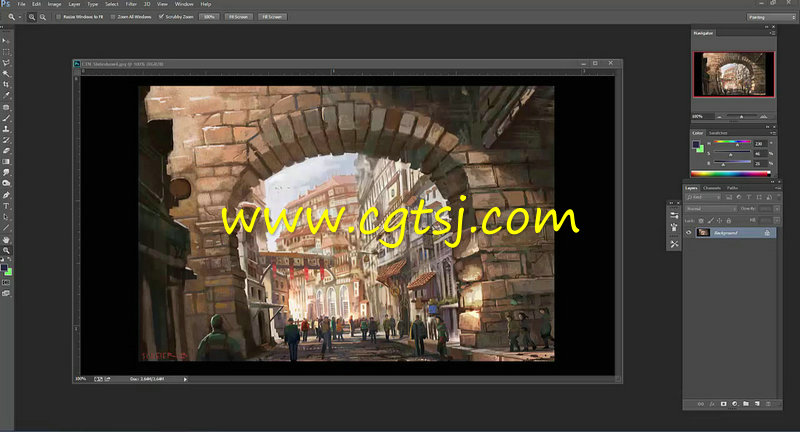This screenshot has width=800, height=432.
Task: Click the Fit Screen button
Action: click(x=238, y=17)
